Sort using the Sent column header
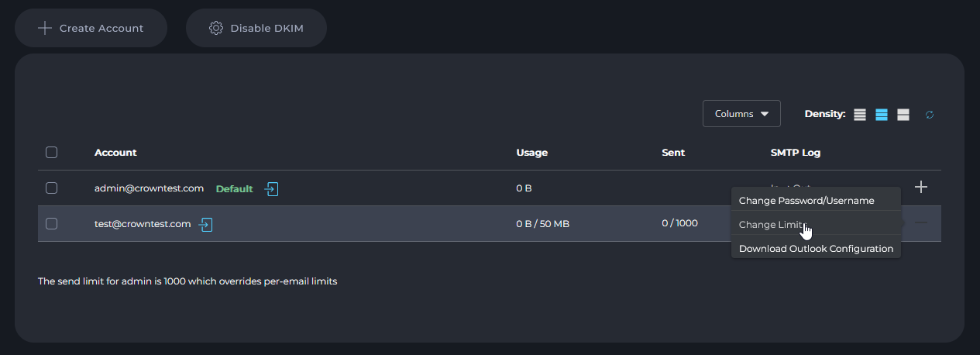The width and height of the screenshot is (980, 355). click(x=673, y=153)
